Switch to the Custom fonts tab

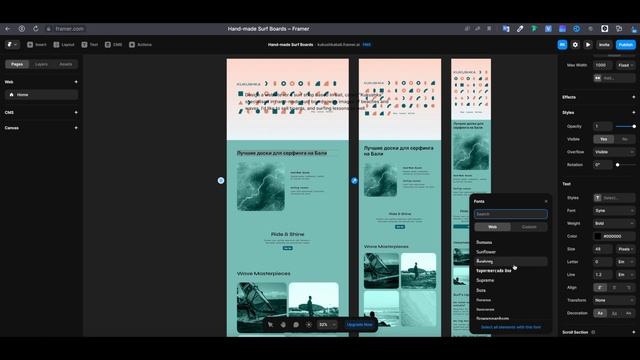529,227
